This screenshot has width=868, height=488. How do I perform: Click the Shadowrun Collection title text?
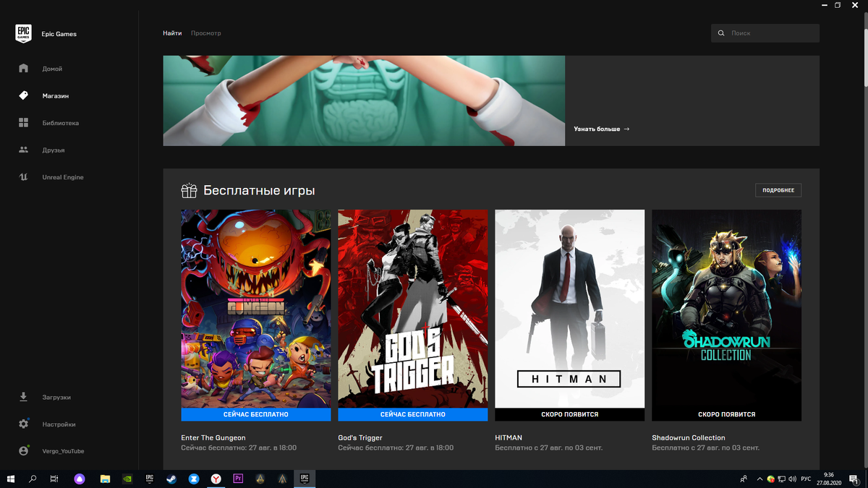689,437
